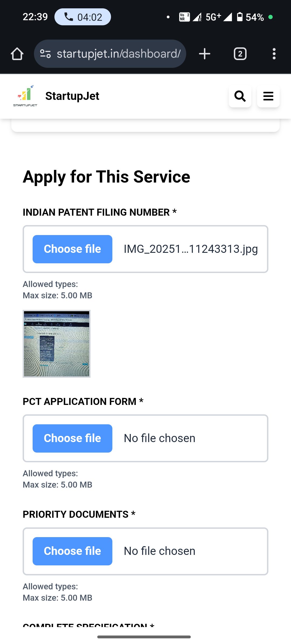291x644 pixels.
Task: Tap "No file chosen" for Priority Documents
Action: [x=160, y=551]
